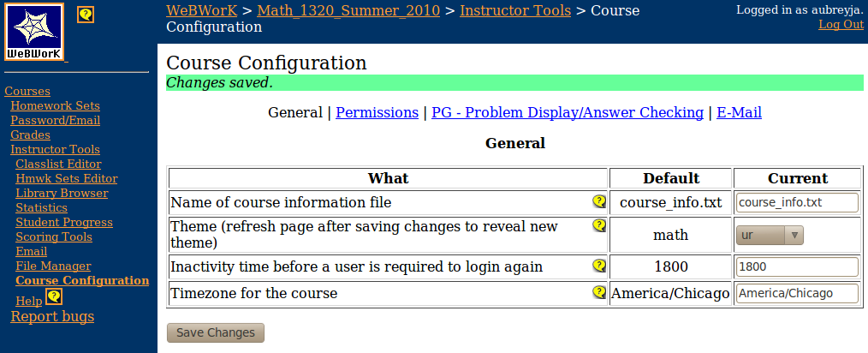Click the Log Out link

(x=841, y=24)
